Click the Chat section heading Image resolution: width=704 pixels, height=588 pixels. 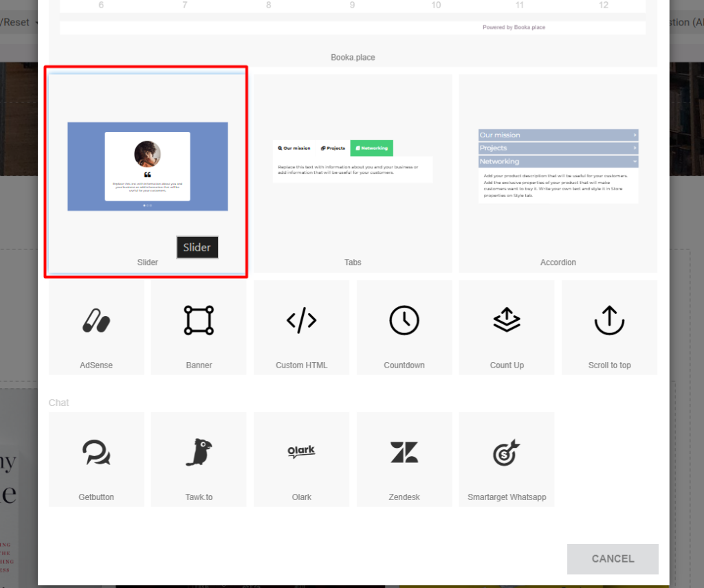click(x=59, y=403)
